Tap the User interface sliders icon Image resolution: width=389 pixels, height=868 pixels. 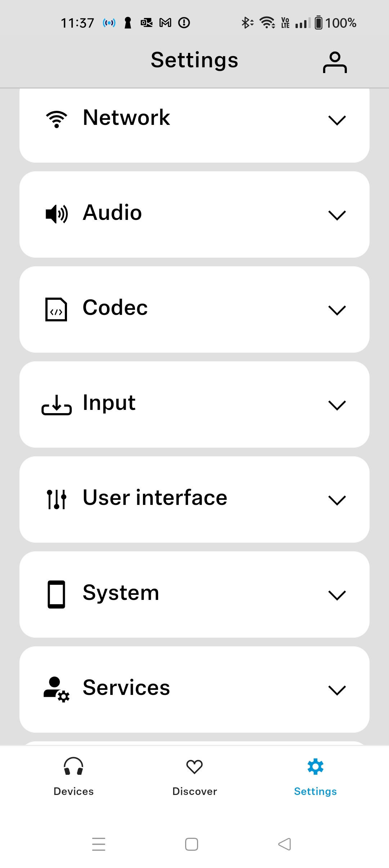point(57,499)
